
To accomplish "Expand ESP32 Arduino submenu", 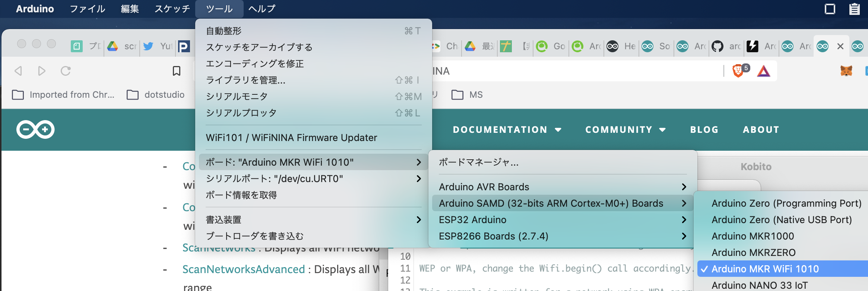I will 563,220.
